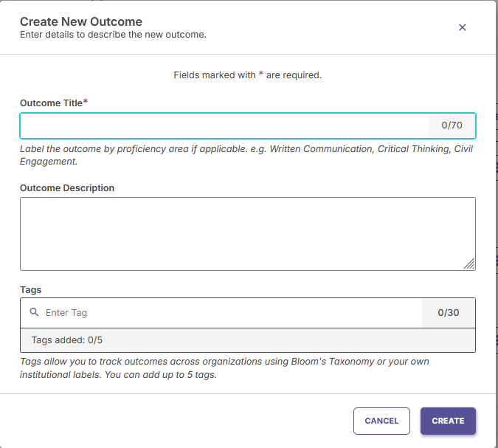Click the proficiency area hint text
This screenshot has height=448, width=498.
247,155
